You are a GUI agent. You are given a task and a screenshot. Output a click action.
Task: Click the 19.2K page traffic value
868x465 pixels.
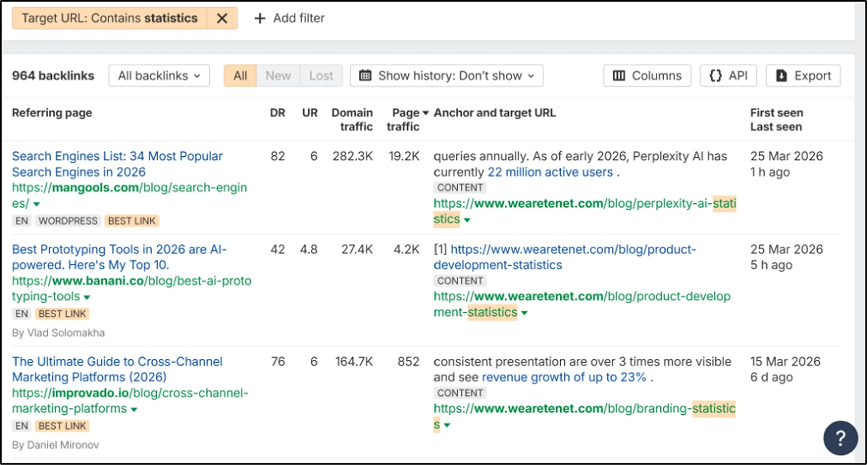[x=404, y=156]
